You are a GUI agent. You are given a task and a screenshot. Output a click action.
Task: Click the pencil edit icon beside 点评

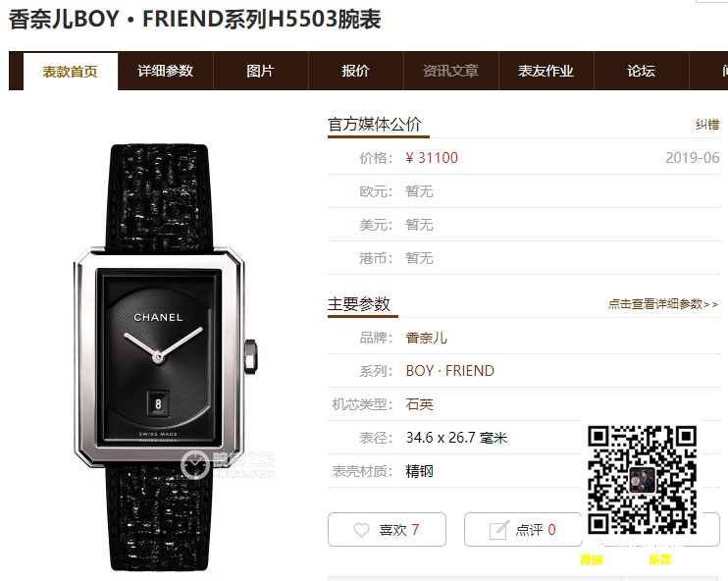[499, 530]
